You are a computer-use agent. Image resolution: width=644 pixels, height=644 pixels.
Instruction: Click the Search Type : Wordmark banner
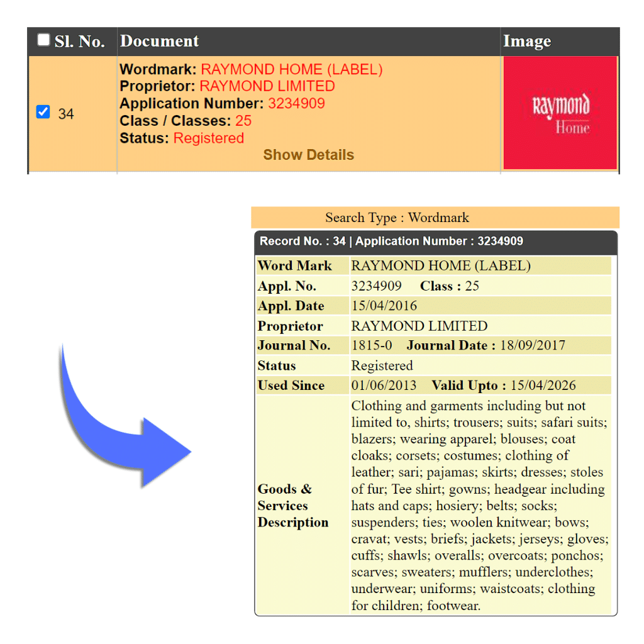pos(397,218)
